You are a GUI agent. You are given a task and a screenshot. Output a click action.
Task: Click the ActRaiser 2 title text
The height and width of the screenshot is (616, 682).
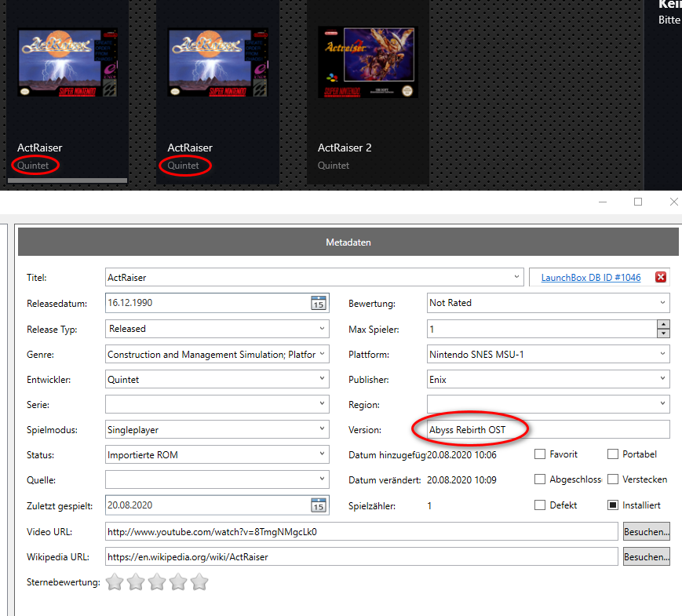point(345,148)
